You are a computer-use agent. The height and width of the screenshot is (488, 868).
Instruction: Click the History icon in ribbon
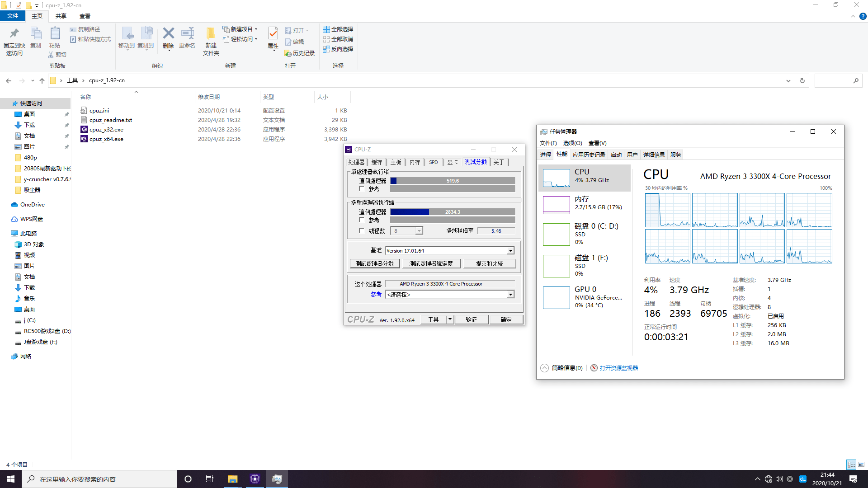288,53
